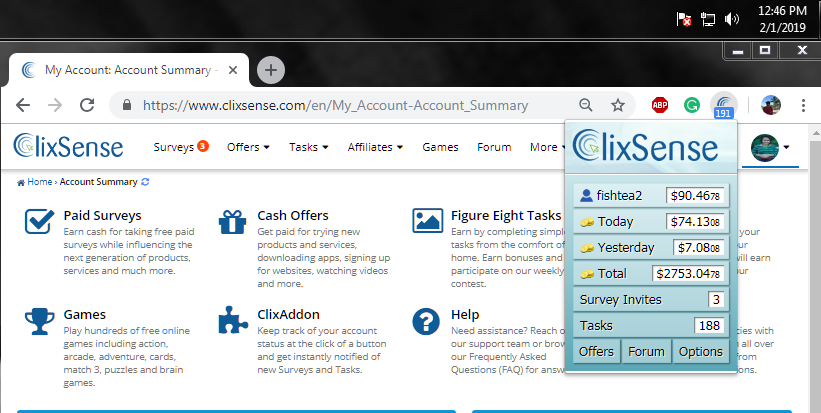Click the Paid Surveys checkmark icon
Screen dimensions: 821x413
pos(39,221)
